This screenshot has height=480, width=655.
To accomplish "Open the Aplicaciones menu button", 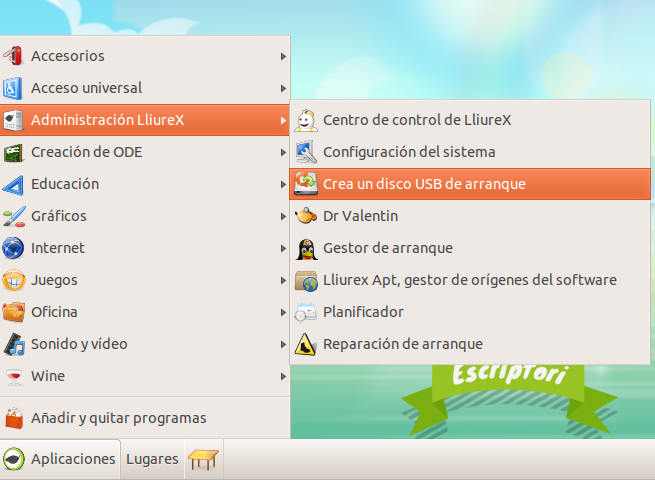I will click(61, 459).
